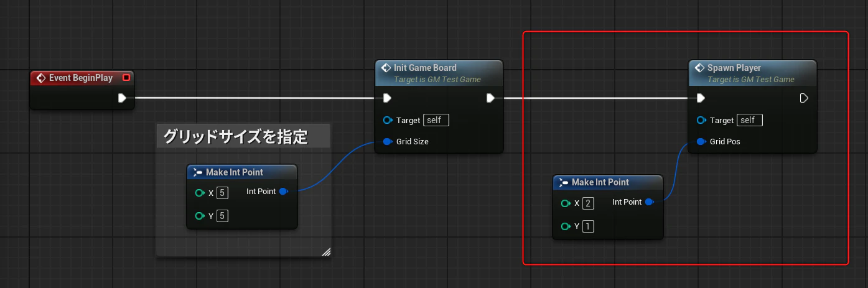Viewport: 868px width, 288px height.
Task: Click the Init Game Board function icon
Action: (385, 68)
